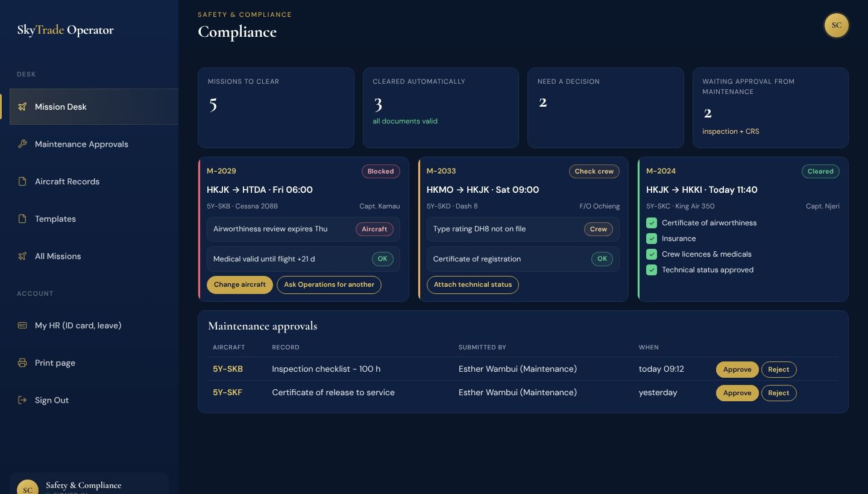Go to Maintenance Approvals in the sidebar

click(94, 144)
